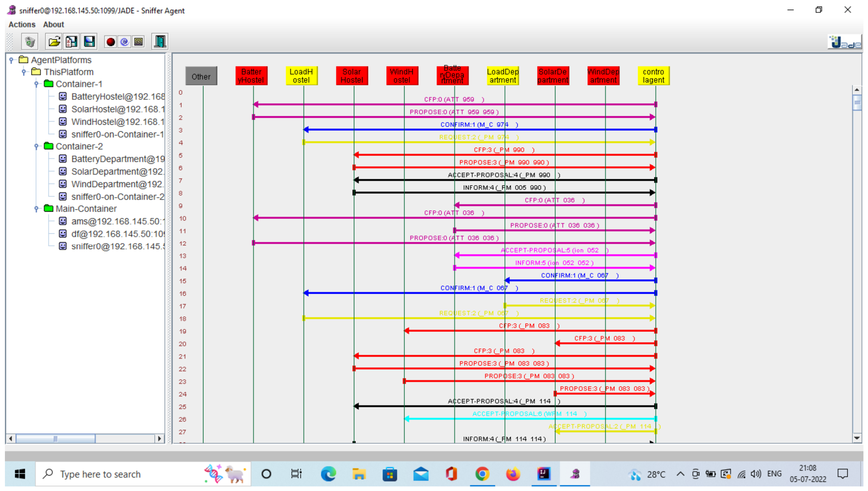Click the blue spiral do-not-sniff icon

pos(124,42)
